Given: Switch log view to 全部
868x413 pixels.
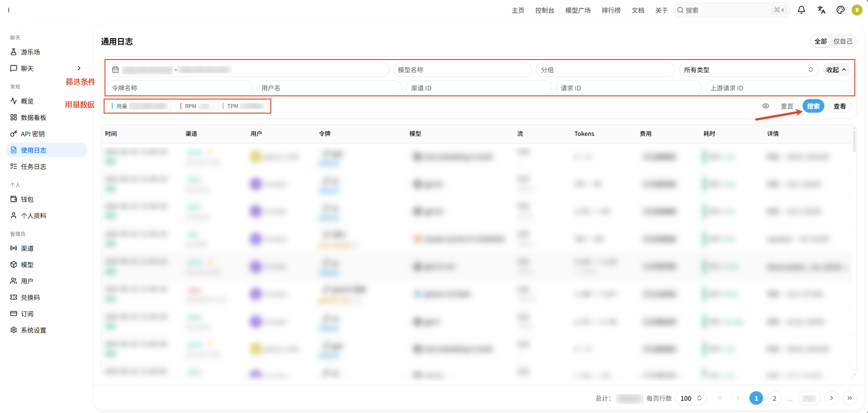Looking at the screenshot, I should point(821,41).
